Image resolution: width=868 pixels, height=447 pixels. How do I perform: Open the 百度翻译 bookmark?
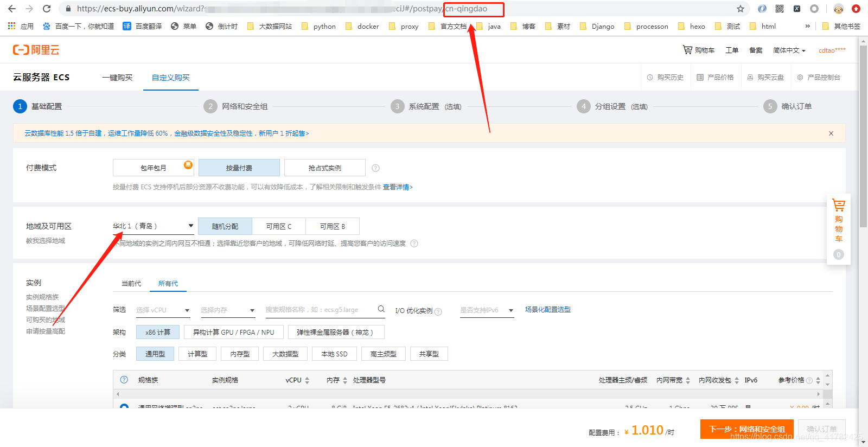[142, 26]
